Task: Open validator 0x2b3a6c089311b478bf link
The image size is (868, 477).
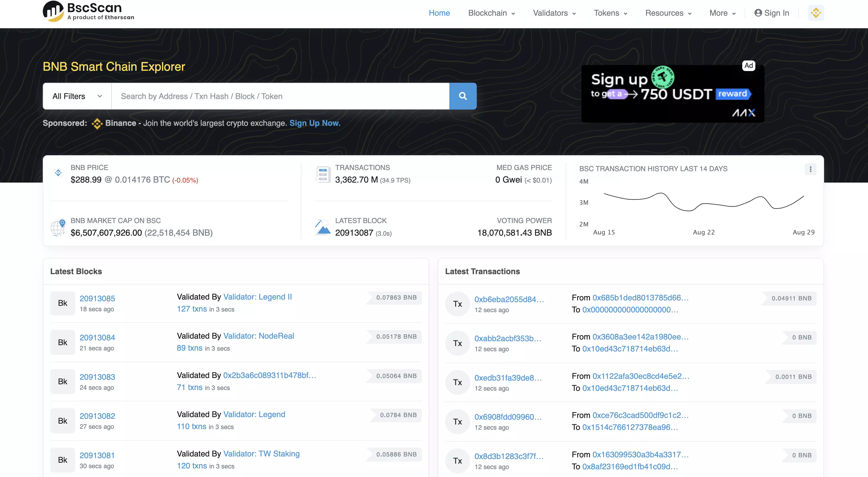Action: click(x=269, y=375)
